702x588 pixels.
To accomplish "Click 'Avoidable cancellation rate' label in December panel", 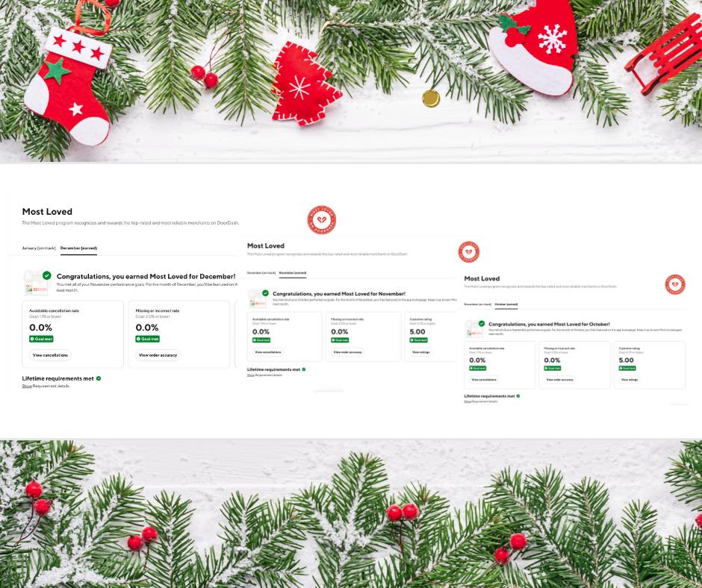I will (x=55, y=310).
